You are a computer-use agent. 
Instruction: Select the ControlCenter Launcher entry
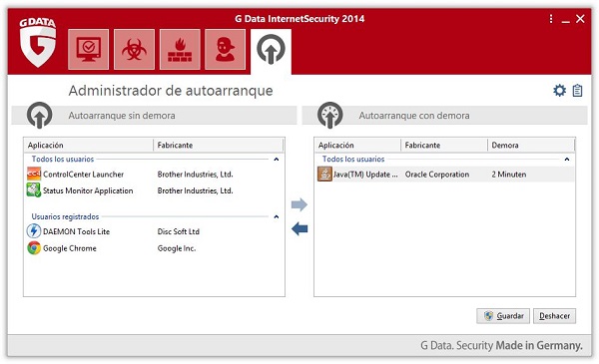154,174
